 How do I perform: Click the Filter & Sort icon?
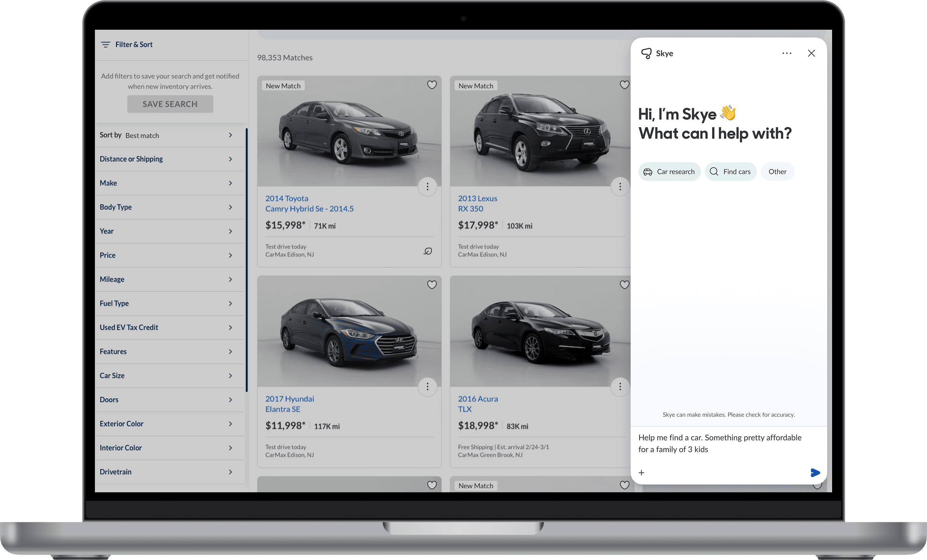click(105, 44)
